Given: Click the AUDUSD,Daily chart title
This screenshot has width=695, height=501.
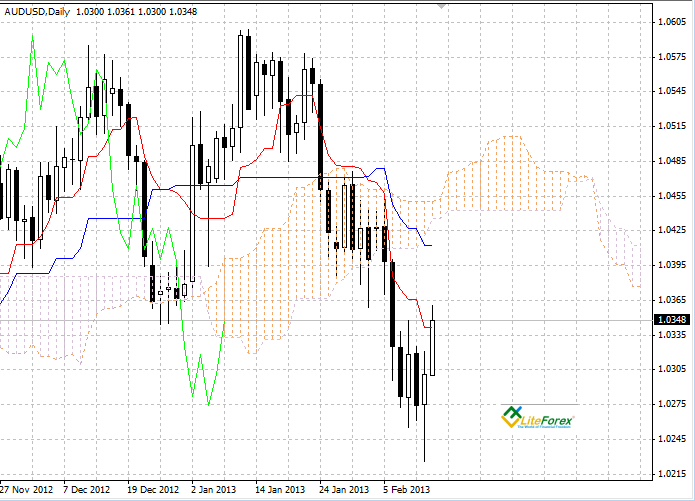Looking at the screenshot, I should [37, 12].
